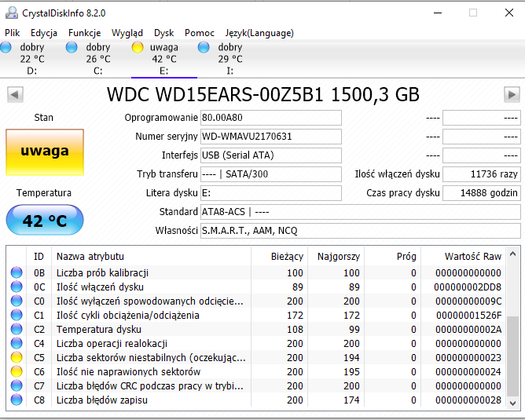Select disk E: tab marked uwaga

pos(164,59)
